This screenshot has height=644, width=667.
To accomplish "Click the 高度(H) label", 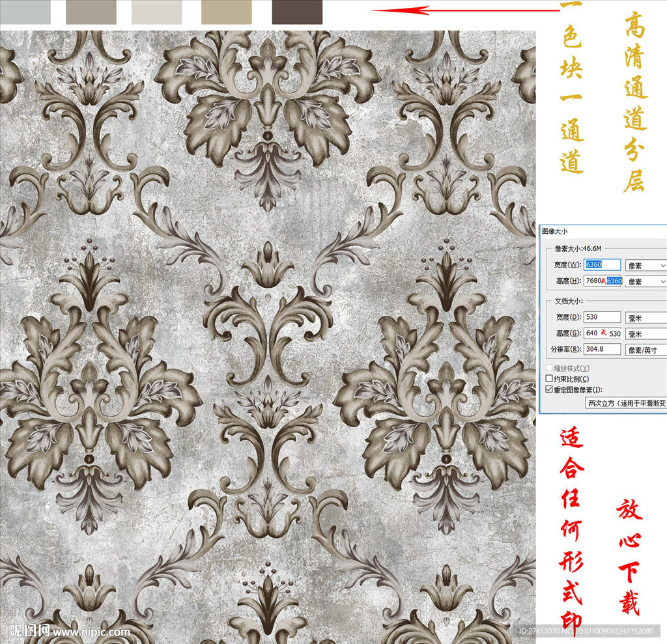I will click(x=568, y=281).
